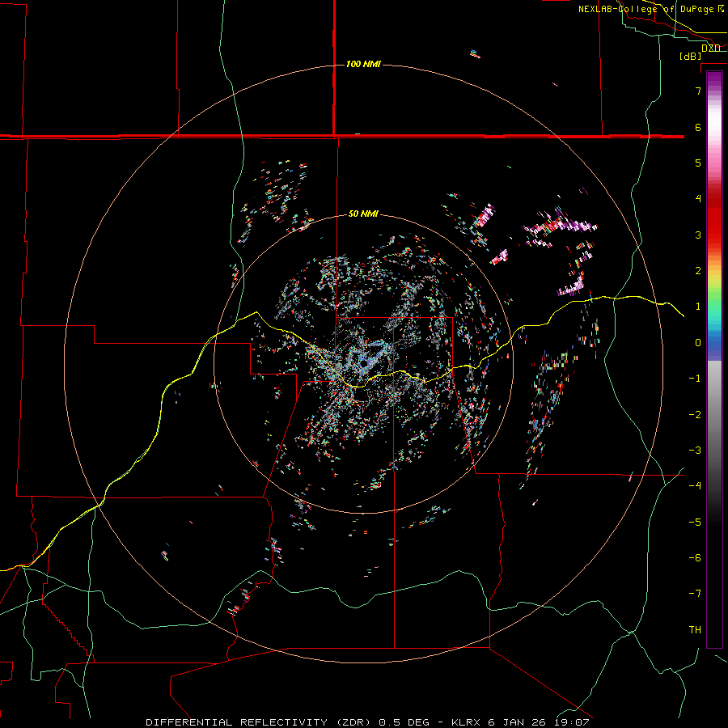The height and width of the screenshot is (728, 728).
Task: Click the -4 tick label on the scale
Action: [x=695, y=485]
